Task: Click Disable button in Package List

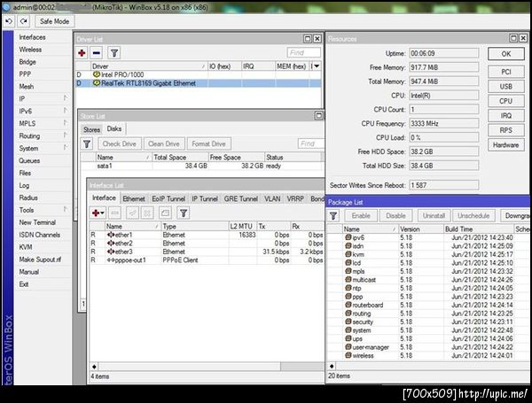Action: 395,216
